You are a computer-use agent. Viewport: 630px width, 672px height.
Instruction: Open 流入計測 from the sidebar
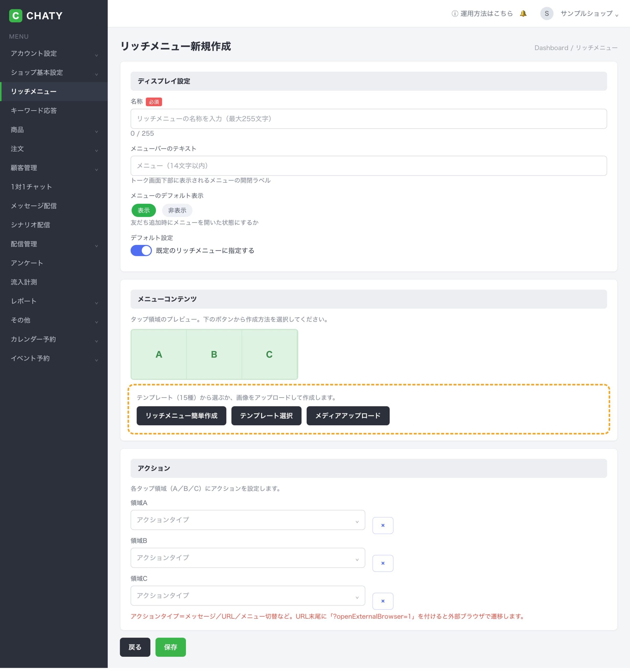54,282
